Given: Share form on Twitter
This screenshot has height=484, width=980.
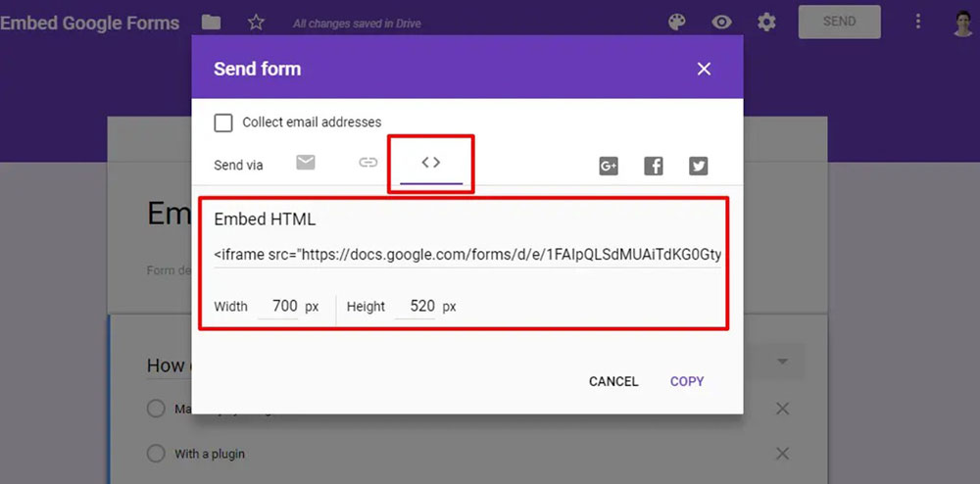Looking at the screenshot, I should click(x=698, y=166).
